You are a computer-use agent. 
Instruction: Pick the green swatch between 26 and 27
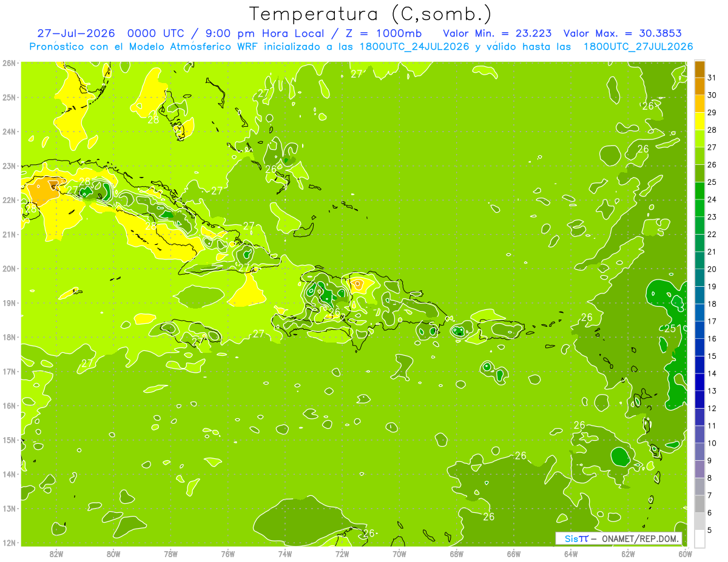click(x=699, y=156)
